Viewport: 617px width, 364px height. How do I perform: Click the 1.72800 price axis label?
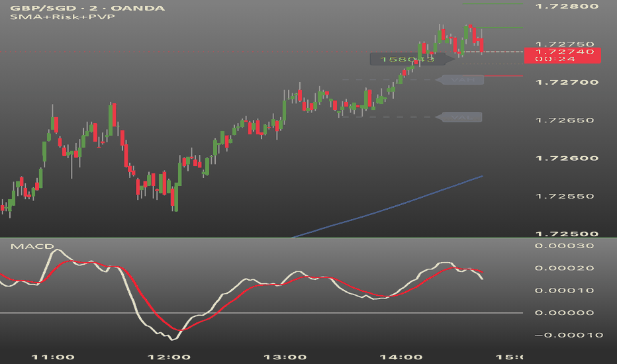tap(567, 7)
